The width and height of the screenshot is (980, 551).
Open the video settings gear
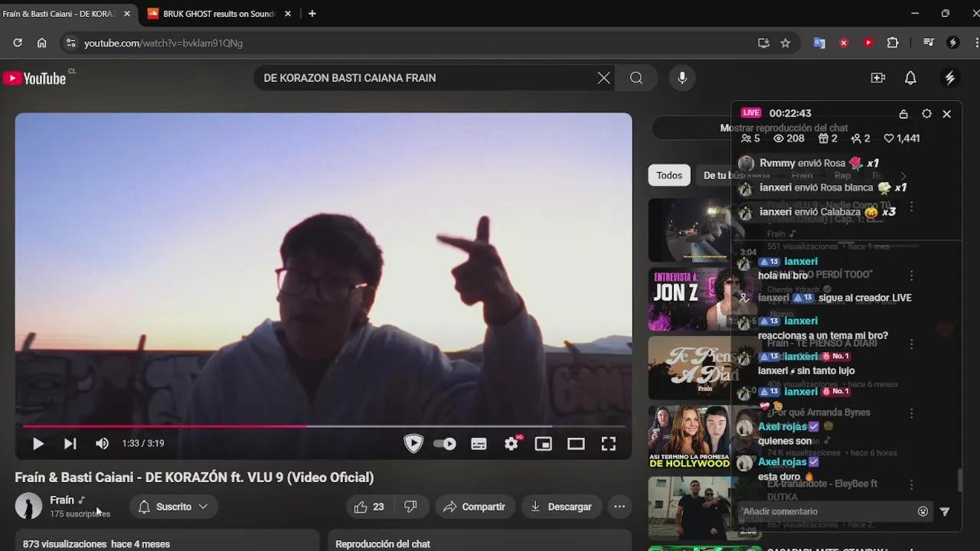[511, 444]
